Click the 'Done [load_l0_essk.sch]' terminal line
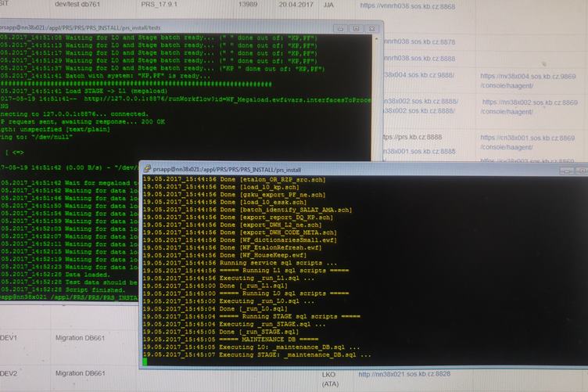The width and height of the screenshot is (588, 392). click(224, 202)
